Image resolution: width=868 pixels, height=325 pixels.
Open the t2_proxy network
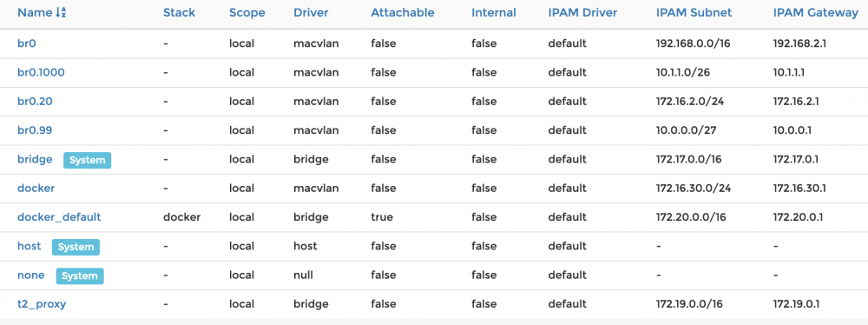pyautogui.click(x=42, y=304)
